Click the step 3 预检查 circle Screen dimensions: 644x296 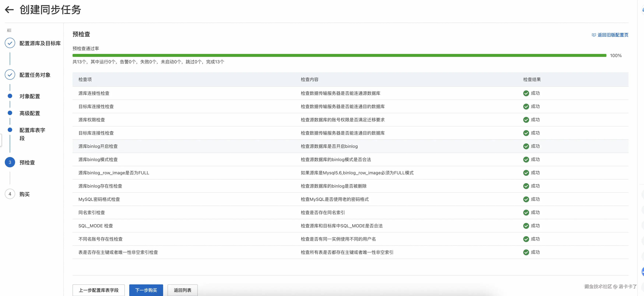coord(10,162)
